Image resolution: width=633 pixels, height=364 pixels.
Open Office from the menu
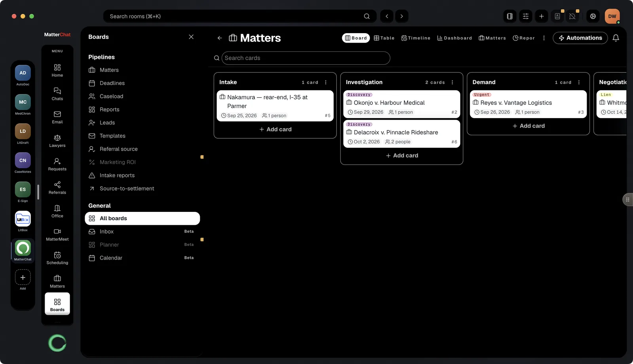click(57, 211)
